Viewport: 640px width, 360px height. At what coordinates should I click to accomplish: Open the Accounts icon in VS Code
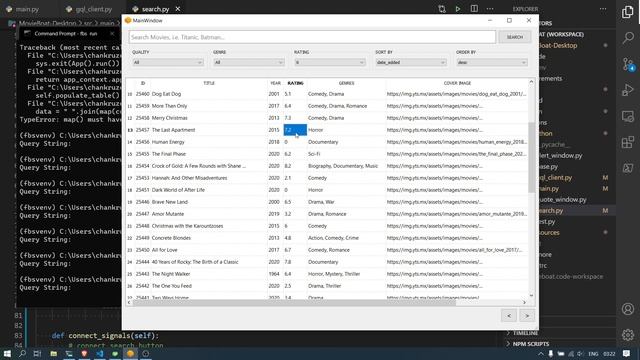point(628,309)
